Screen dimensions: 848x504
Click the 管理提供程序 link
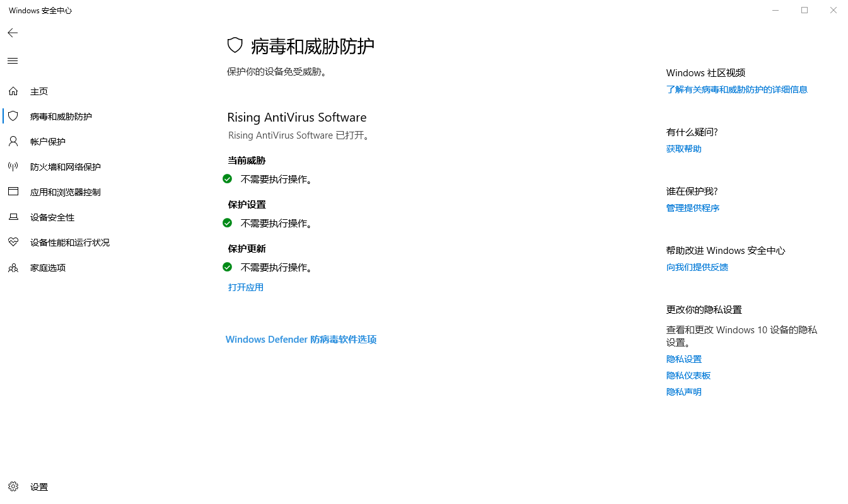[x=693, y=208]
